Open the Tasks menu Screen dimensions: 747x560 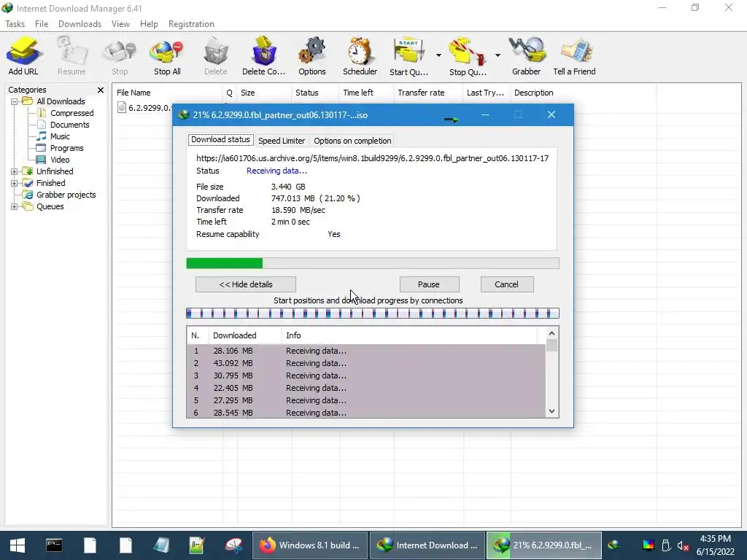coord(15,24)
